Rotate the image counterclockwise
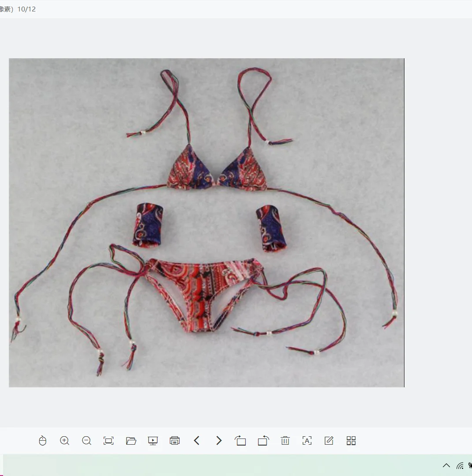The image size is (472, 476). tap(241, 441)
